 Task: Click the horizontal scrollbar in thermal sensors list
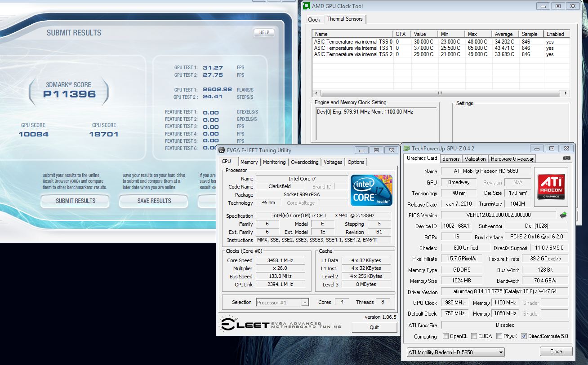pyautogui.click(x=440, y=93)
